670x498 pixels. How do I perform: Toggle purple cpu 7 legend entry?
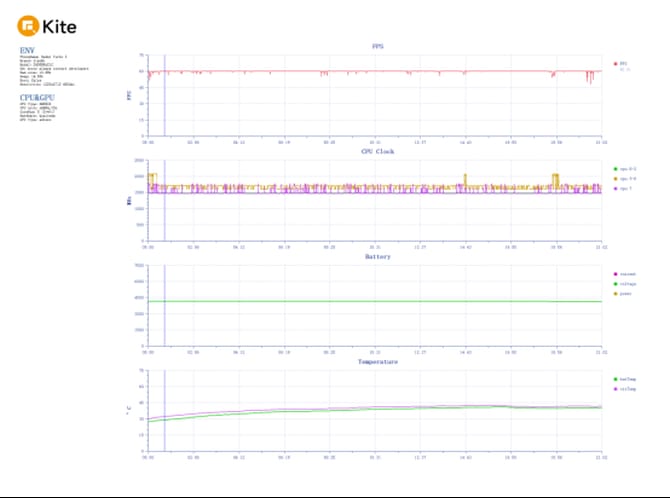point(623,189)
